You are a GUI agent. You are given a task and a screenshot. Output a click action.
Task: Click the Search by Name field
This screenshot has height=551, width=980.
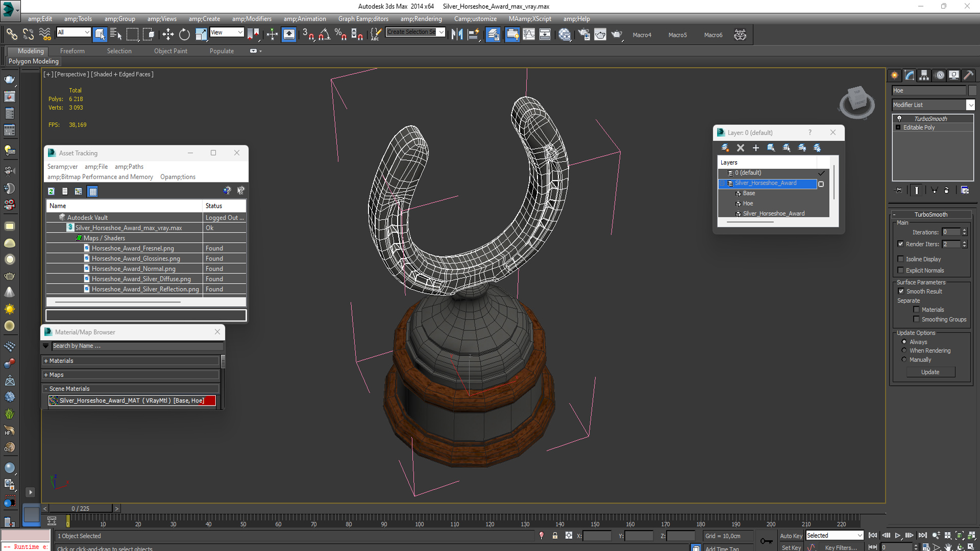[137, 346]
